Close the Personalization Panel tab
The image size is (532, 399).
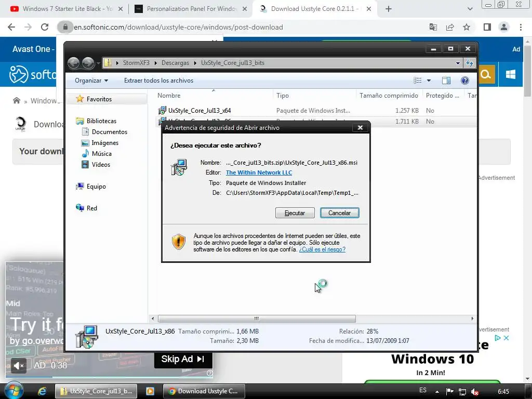(x=245, y=9)
